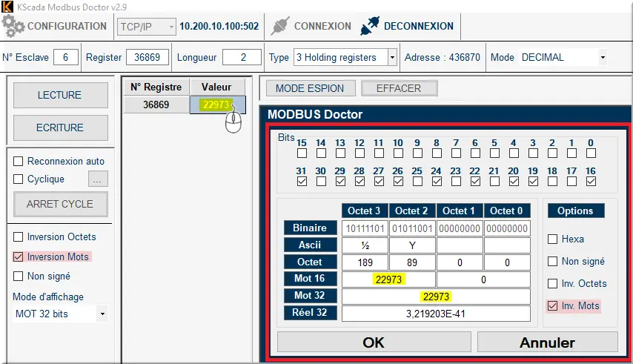Open the Mode DECIMAL dropdown

tap(603, 57)
